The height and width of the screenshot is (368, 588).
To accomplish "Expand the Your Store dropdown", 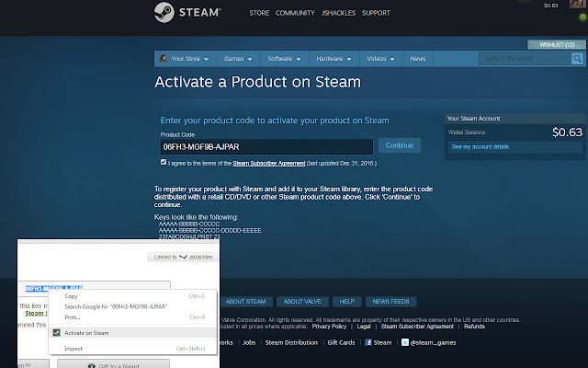I will (189, 59).
